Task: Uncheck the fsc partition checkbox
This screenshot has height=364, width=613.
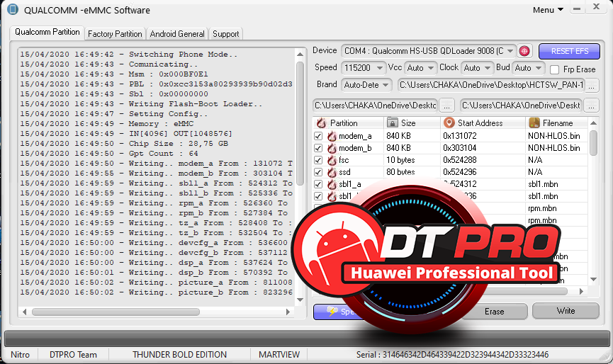Action: click(x=318, y=160)
